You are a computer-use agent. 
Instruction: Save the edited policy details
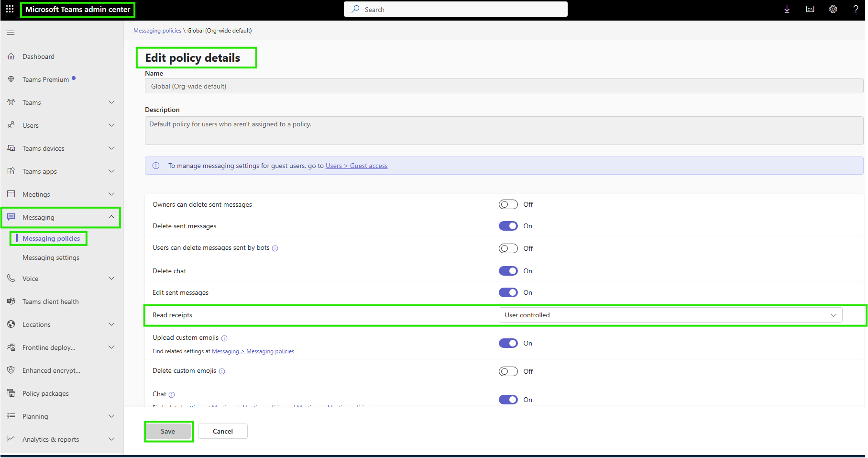point(168,431)
